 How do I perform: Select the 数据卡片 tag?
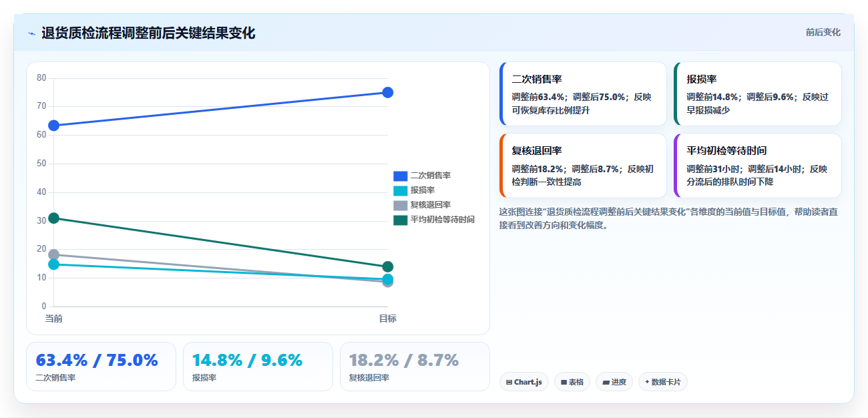pyautogui.click(x=662, y=382)
